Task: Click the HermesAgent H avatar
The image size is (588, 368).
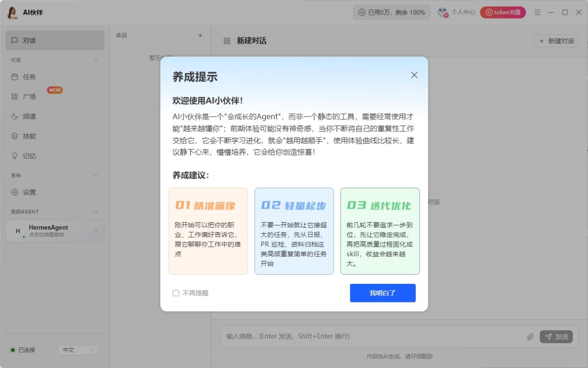Action: [18, 231]
